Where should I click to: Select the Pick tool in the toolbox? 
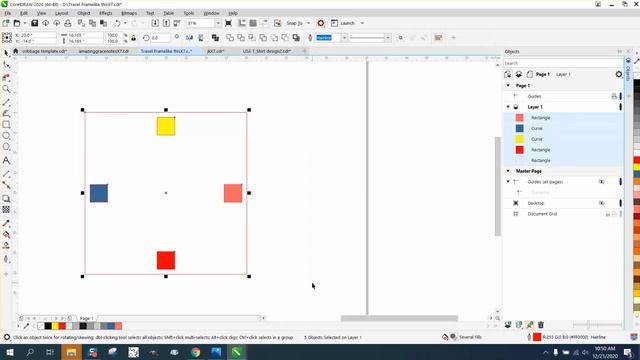click(x=6, y=53)
